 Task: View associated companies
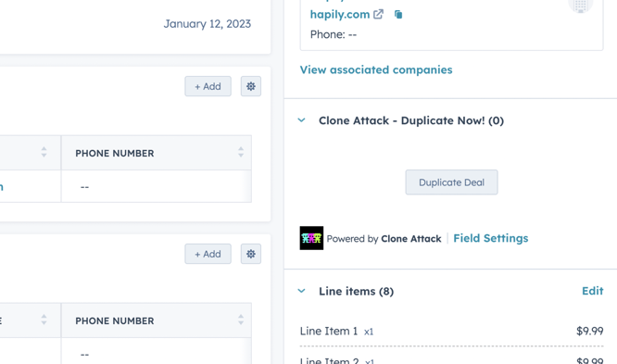pos(376,69)
